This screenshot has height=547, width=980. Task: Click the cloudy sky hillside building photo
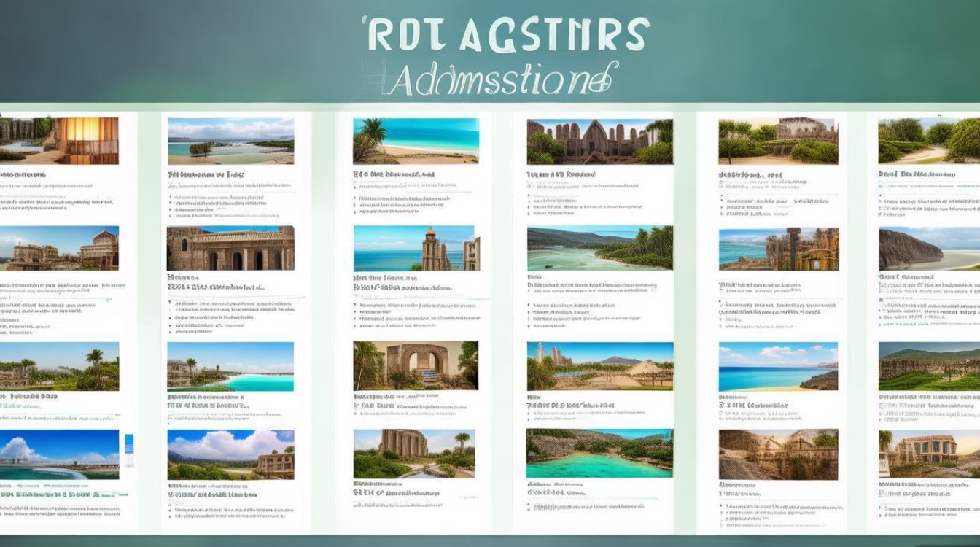[x=230, y=454]
